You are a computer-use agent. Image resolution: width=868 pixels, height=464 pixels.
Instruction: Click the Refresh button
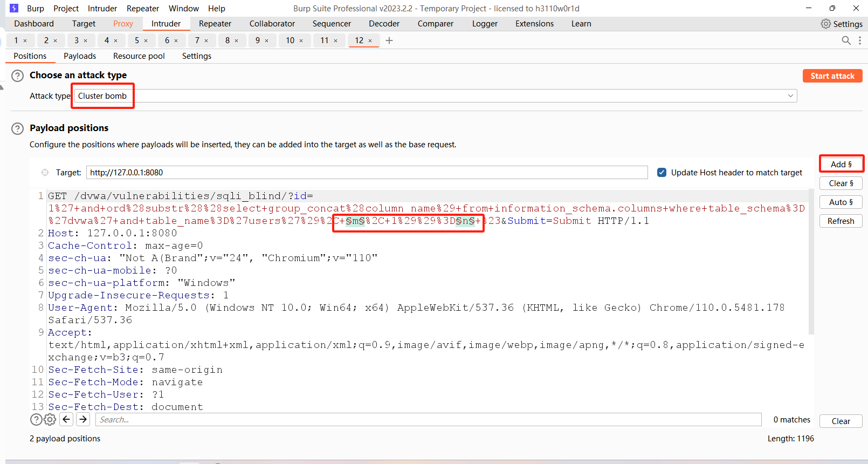click(x=841, y=221)
